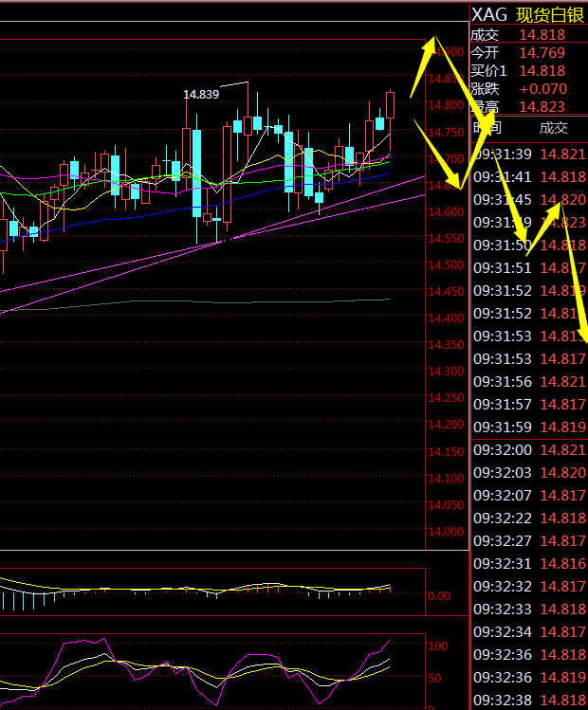
Task: Select the 09:32:27 tick row
Action: pos(529,541)
